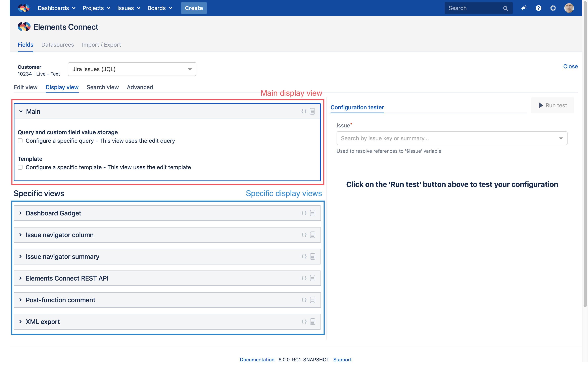The height and width of the screenshot is (373, 588).
Task: Open the Projects menu
Action: point(96,8)
